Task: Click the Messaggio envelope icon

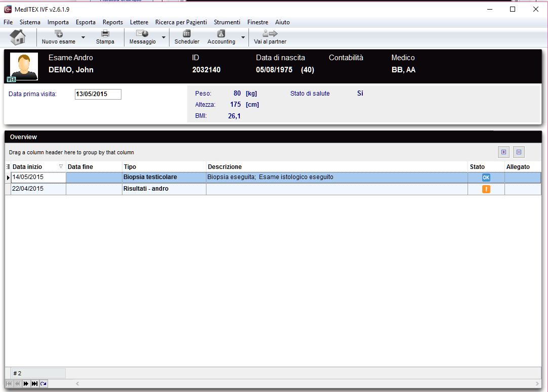Action: click(x=142, y=34)
